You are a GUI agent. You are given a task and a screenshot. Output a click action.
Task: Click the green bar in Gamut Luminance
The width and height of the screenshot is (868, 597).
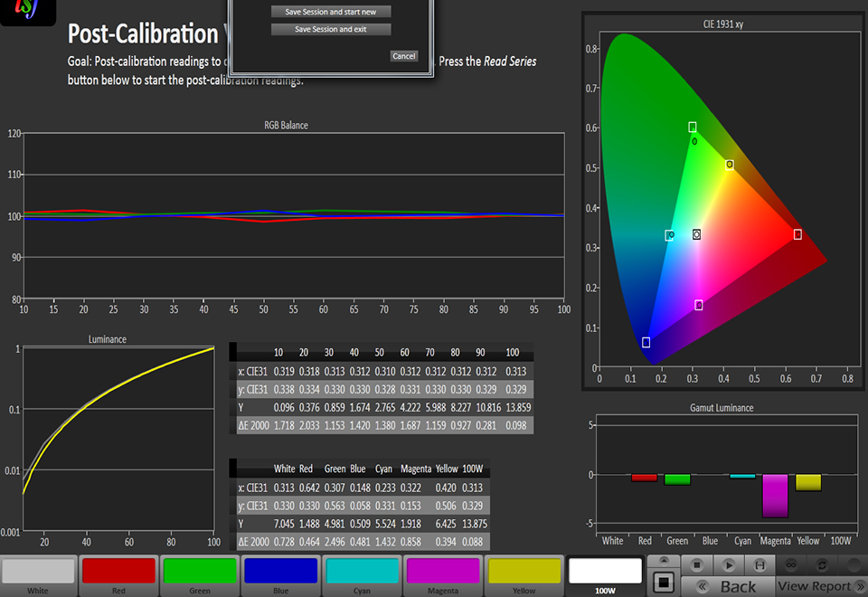(677, 479)
